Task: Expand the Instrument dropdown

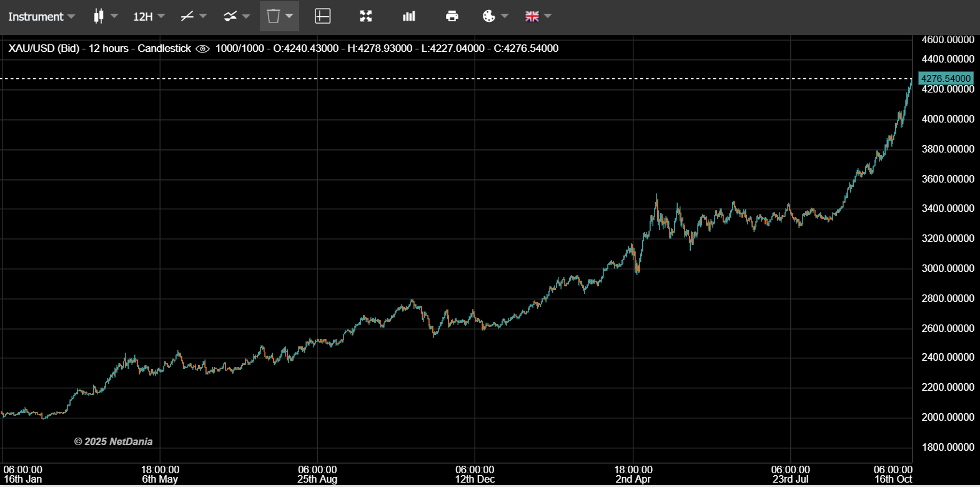Action: click(x=41, y=16)
